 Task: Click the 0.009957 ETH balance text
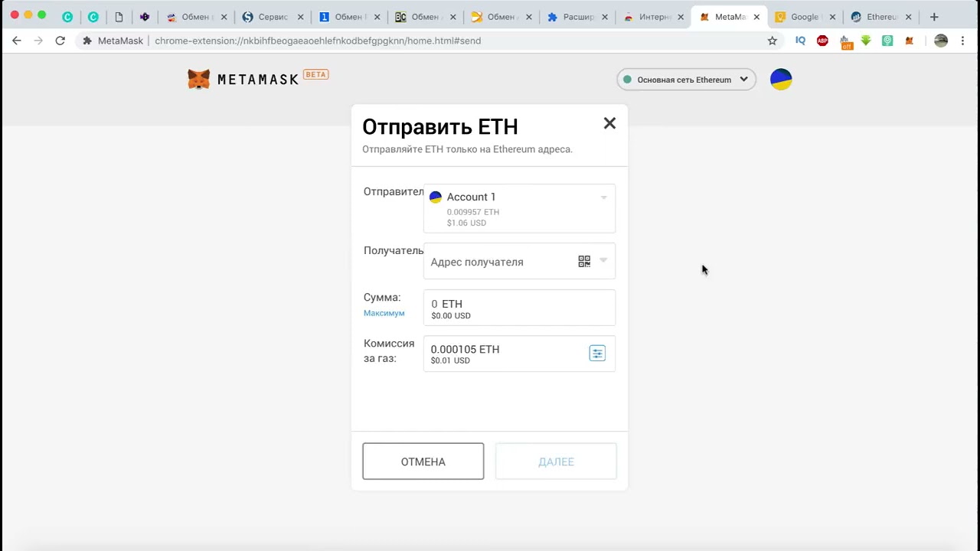click(473, 212)
